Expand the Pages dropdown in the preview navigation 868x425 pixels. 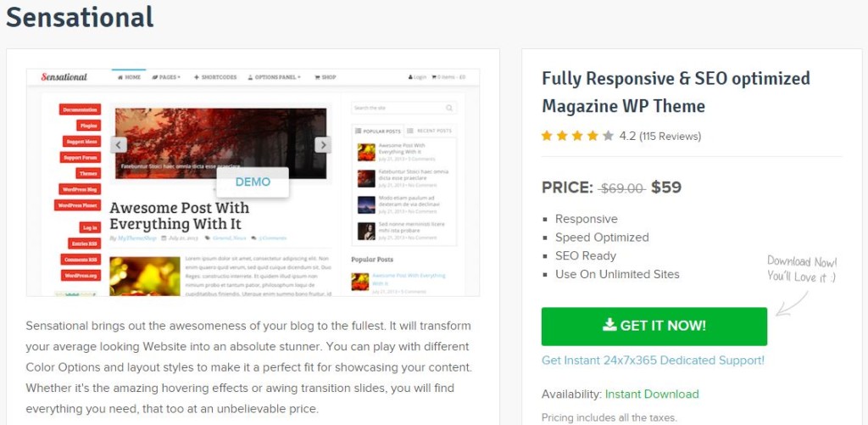click(167, 77)
